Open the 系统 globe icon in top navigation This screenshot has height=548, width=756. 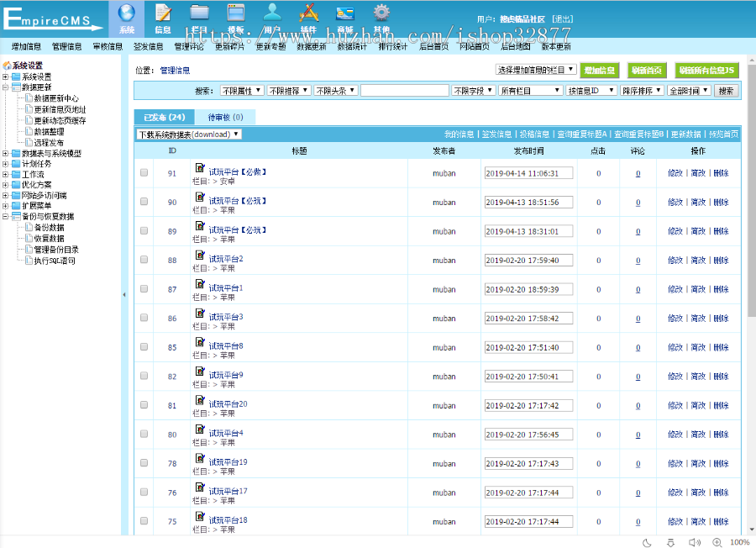(x=126, y=13)
